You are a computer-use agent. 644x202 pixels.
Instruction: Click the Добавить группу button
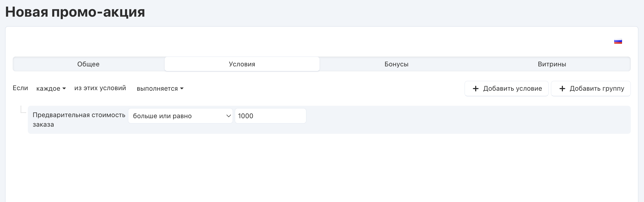591,89
